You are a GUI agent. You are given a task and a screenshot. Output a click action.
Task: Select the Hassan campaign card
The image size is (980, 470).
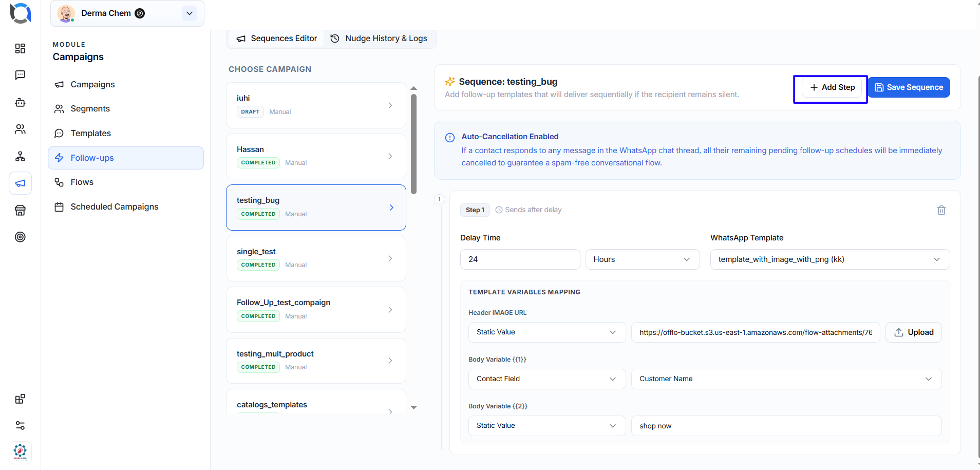tap(316, 156)
